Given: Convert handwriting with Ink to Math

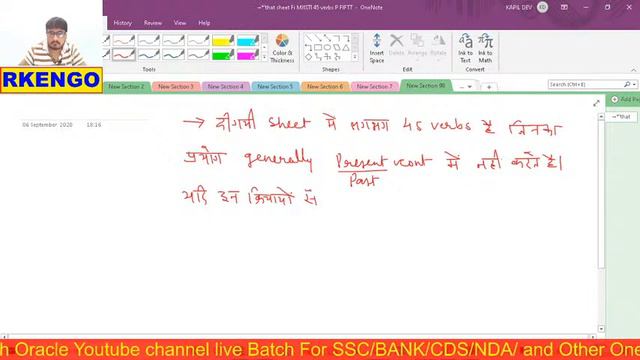Looking at the screenshot, I should click(x=485, y=48).
